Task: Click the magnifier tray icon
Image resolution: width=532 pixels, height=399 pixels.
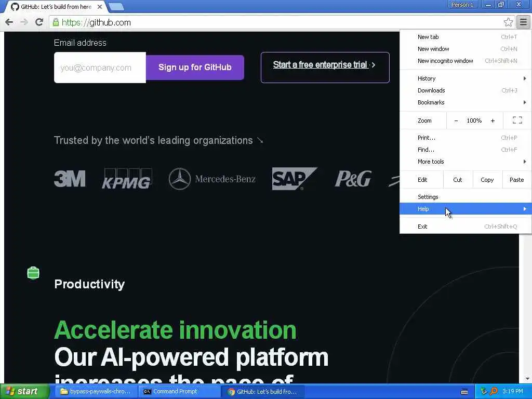Action: pos(494,391)
